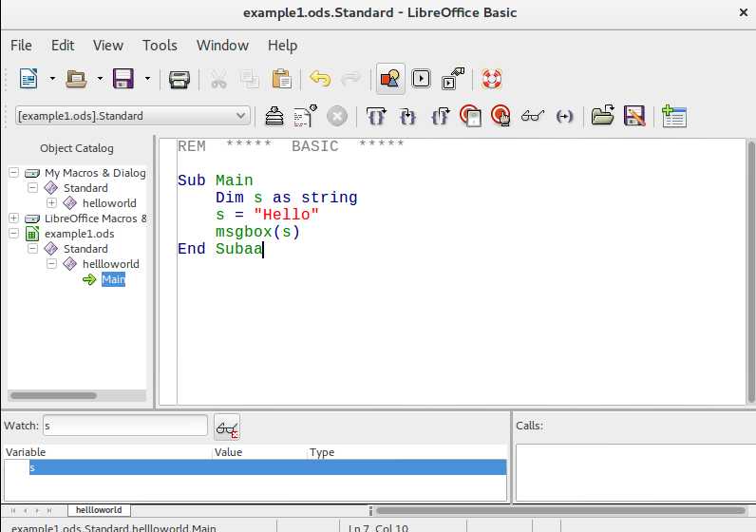
Task: Collapse the hellloworld module node
Action: coord(51,263)
